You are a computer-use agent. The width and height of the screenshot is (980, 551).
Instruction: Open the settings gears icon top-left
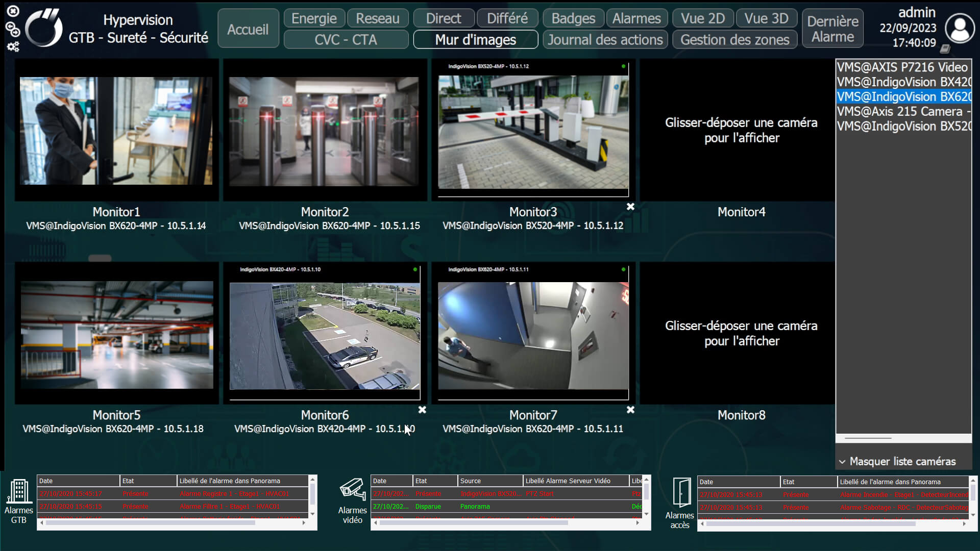click(x=13, y=46)
